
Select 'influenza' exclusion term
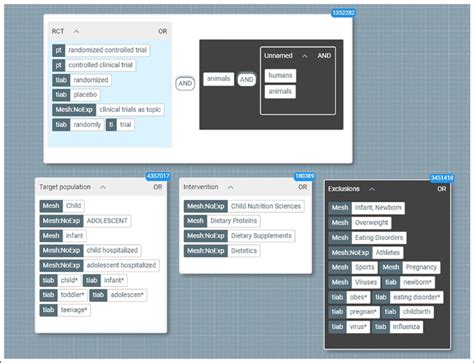pos(406,327)
